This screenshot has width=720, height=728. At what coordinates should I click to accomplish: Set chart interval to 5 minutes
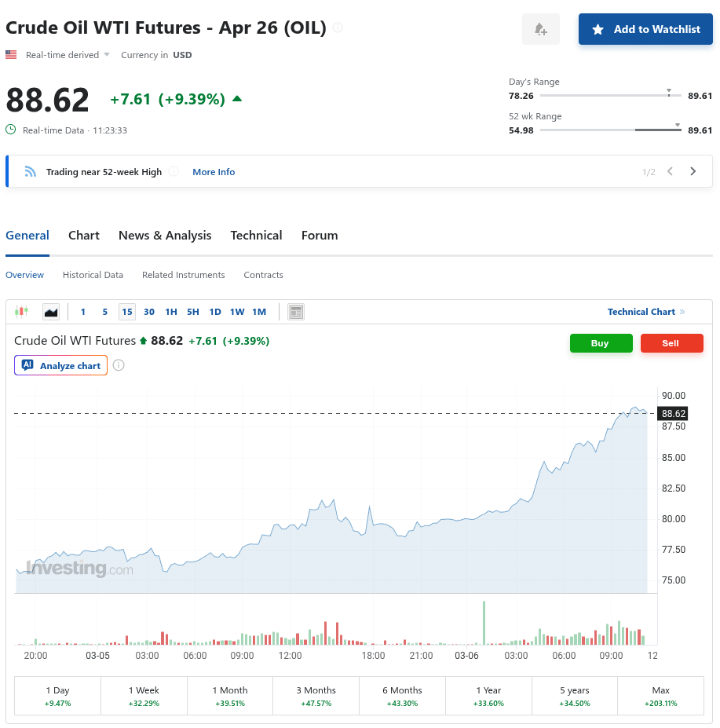[105, 312]
